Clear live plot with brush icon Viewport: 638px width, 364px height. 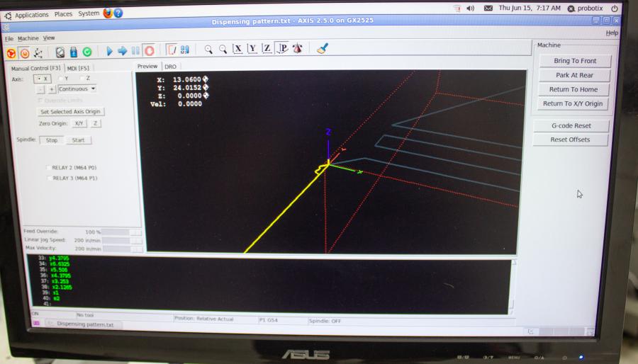point(323,48)
